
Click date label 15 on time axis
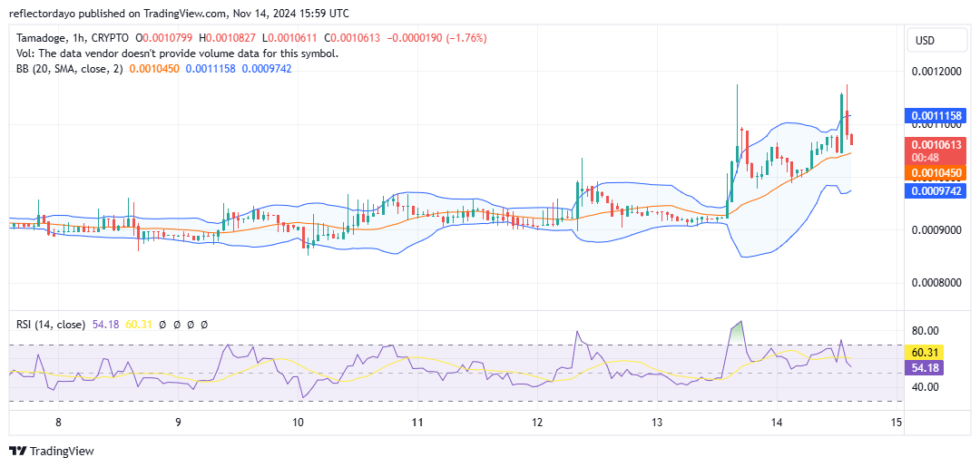pyautogui.click(x=896, y=423)
